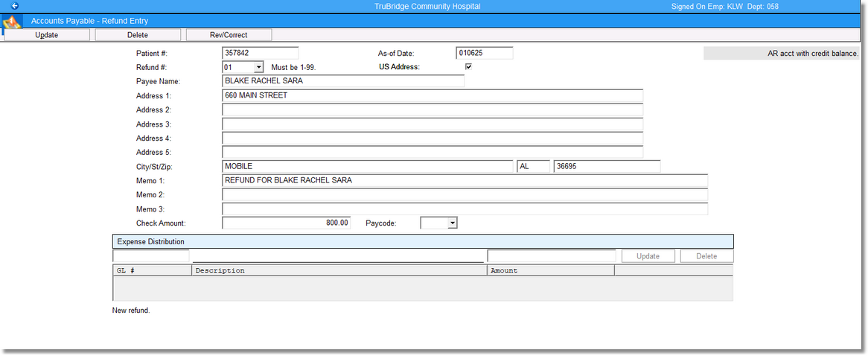Click the Expense Distribution Update button
Viewport: 868px width, 356px height.
click(648, 256)
